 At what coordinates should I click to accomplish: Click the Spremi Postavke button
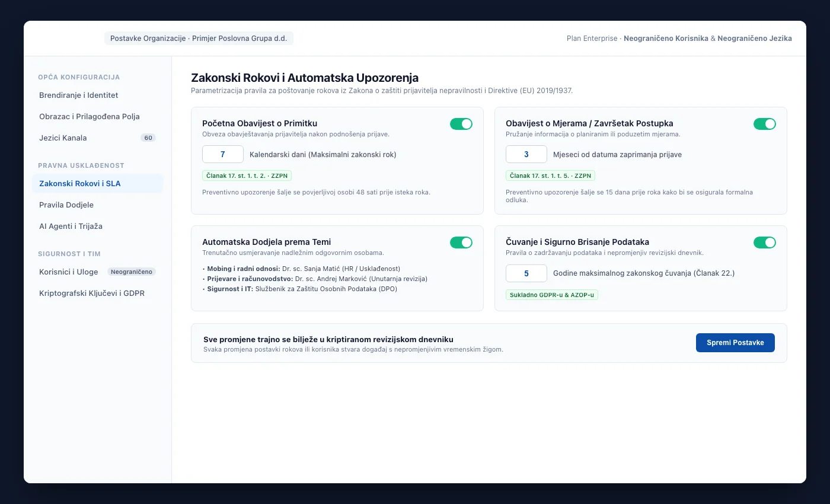point(735,343)
